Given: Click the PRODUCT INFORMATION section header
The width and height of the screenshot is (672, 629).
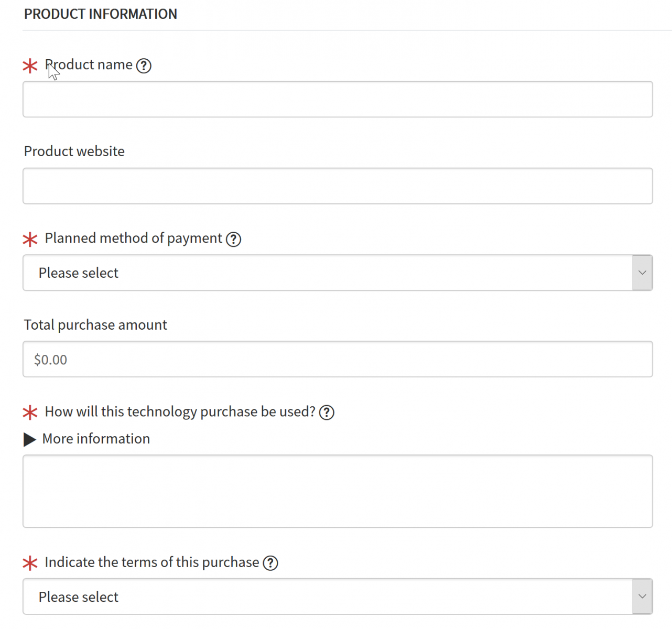Looking at the screenshot, I should (100, 14).
